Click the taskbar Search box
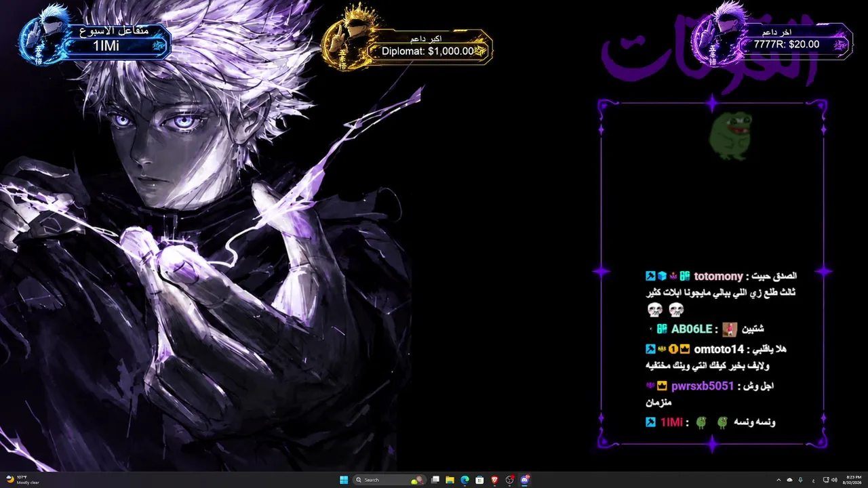Image resolution: width=868 pixels, height=488 pixels. point(390,480)
